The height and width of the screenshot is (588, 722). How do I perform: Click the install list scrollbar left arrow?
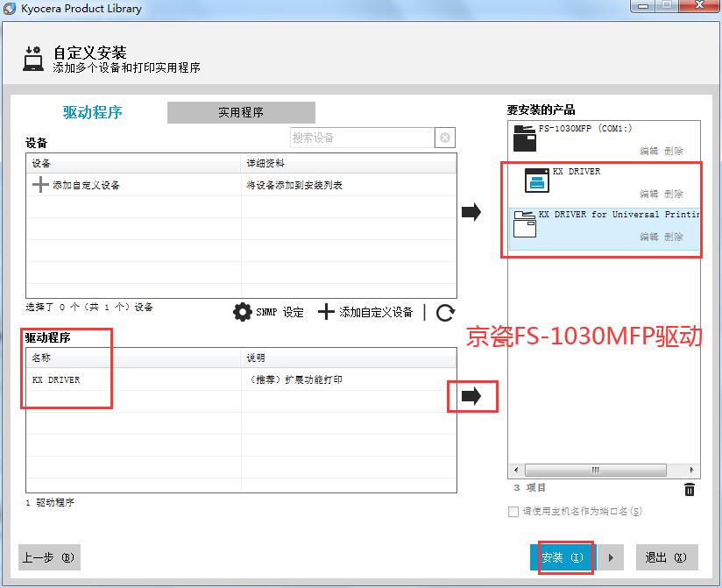pyautogui.click(x=516, y=470)
